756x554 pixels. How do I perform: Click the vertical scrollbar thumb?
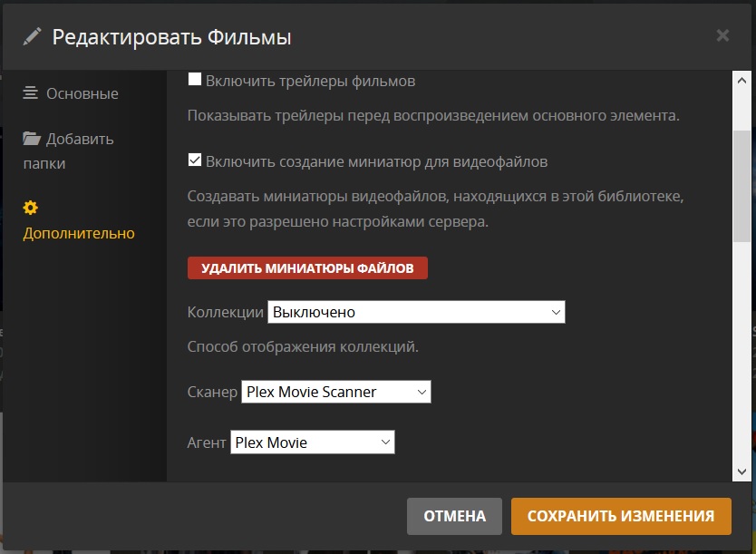pyautogui.click(x=741, y=186)
